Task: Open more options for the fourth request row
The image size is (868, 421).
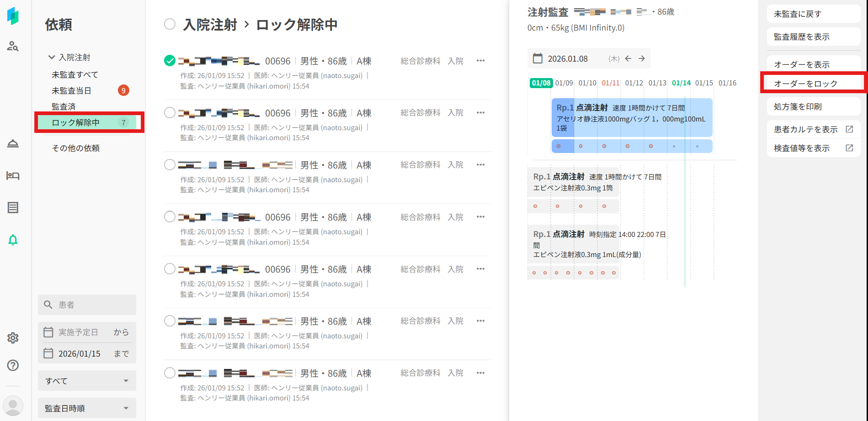Action: pos(480,217)
